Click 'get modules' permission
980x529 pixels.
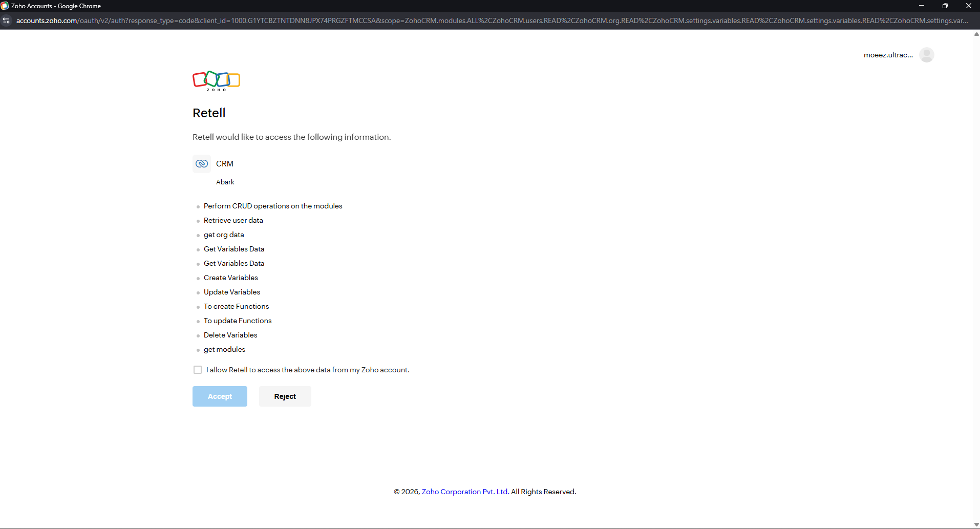(x=224, y=349)
